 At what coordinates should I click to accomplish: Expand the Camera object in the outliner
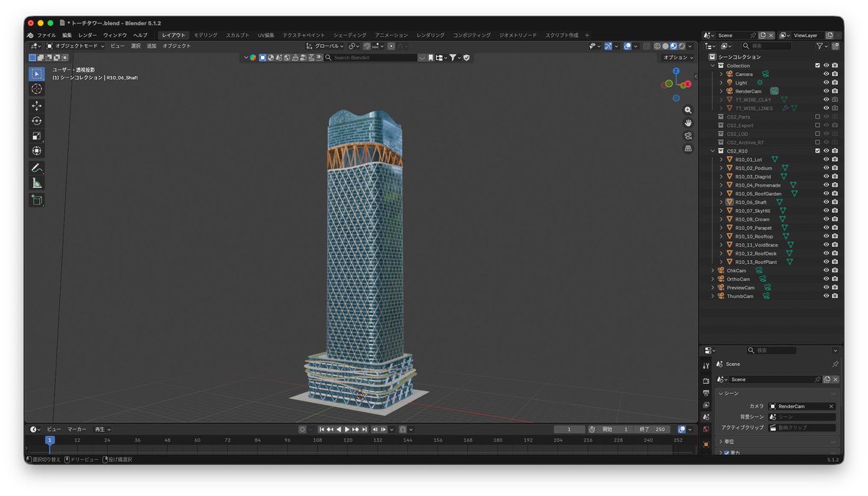point(721,74)
